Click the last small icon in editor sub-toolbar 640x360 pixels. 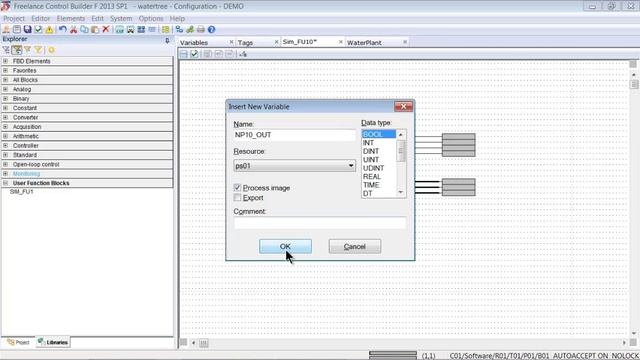[x=243, y=54]
